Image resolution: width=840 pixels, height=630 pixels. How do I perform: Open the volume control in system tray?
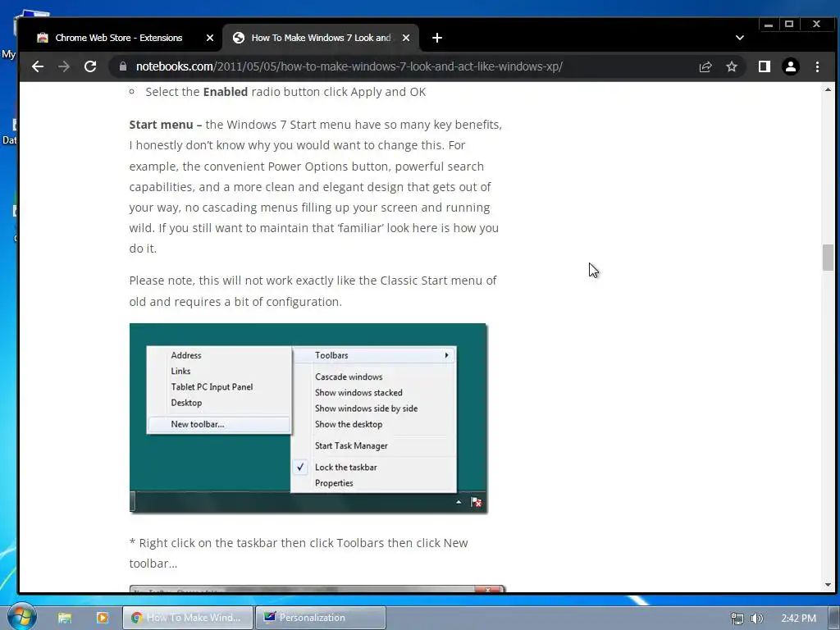tap(756, 619)
